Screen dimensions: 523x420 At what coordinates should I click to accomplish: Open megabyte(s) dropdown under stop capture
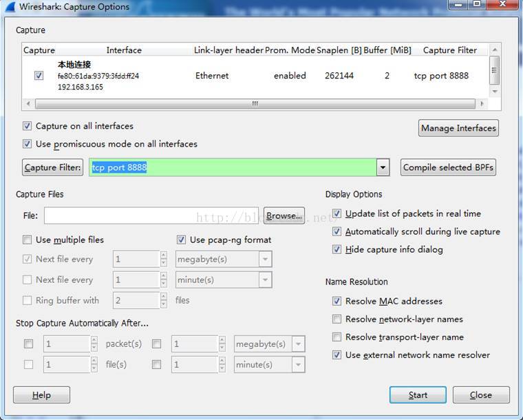(x=298, y=344)
